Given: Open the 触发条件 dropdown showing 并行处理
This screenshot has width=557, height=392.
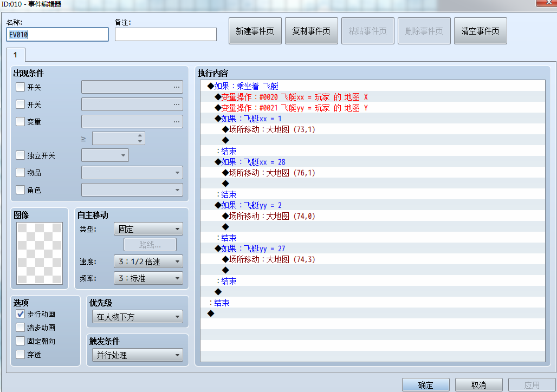Looking at the screenshot, I should coord(138,355).
